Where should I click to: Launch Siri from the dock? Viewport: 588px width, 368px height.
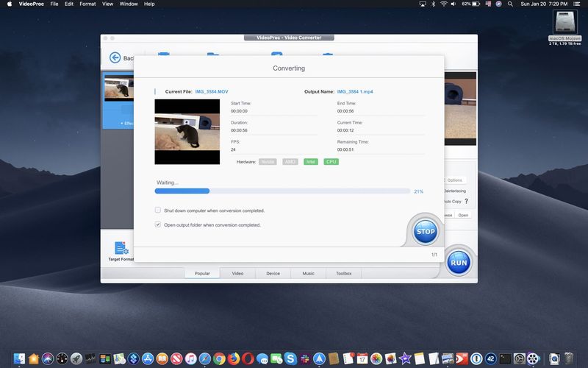[x=48, y=358]
